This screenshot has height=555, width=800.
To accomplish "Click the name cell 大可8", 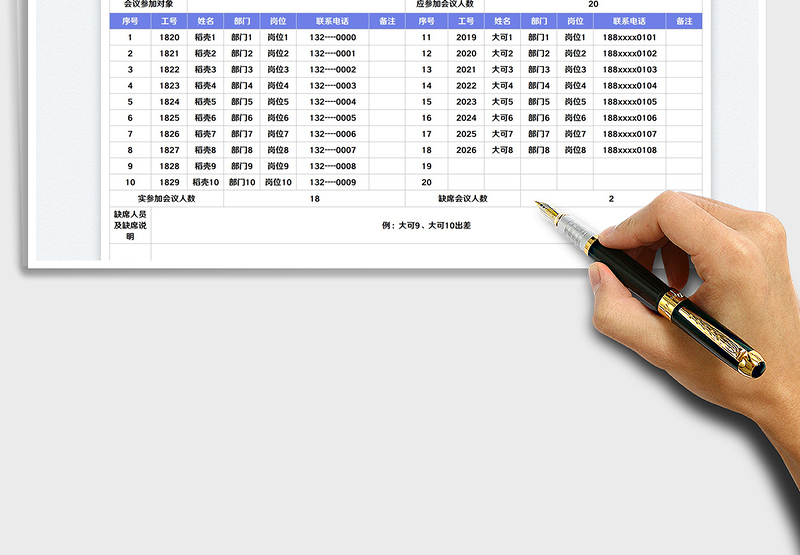I will 502,150.
